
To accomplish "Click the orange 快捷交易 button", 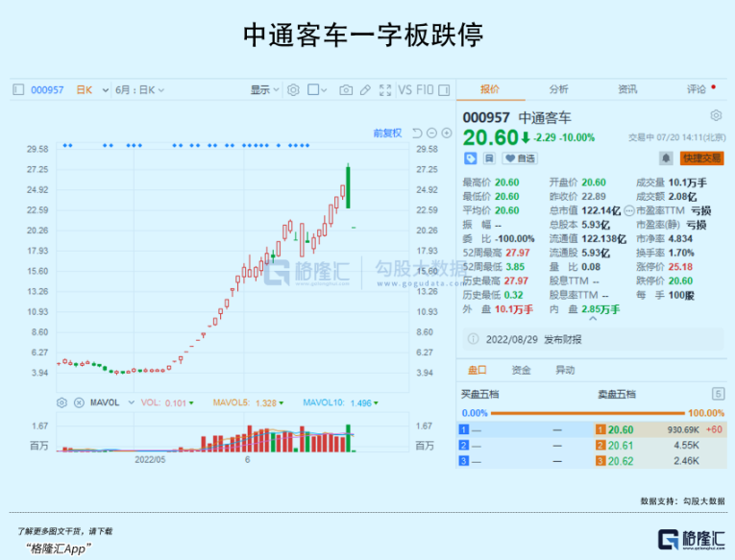I will point(701,158).
